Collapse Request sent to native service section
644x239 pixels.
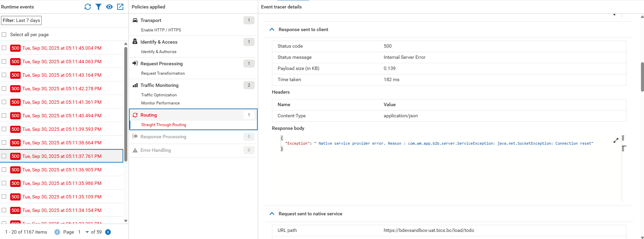272,214
